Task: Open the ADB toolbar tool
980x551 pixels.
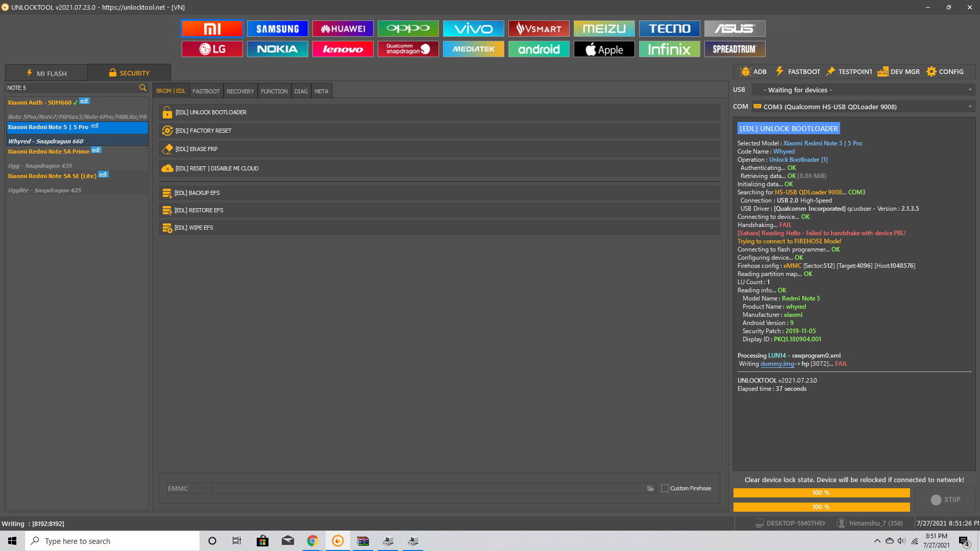Action: pyautogui.click(x=753, y=72)
